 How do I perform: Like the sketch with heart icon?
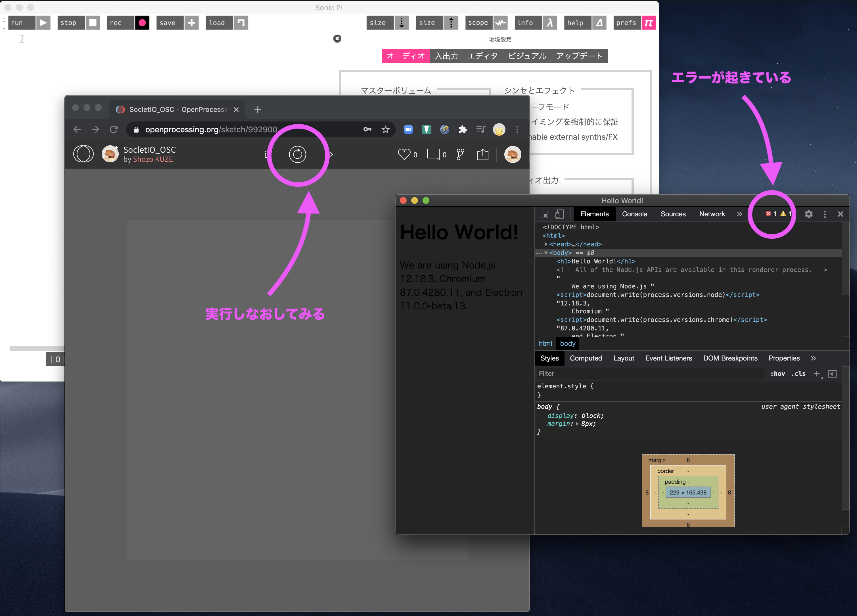click(x=404, y=154)
